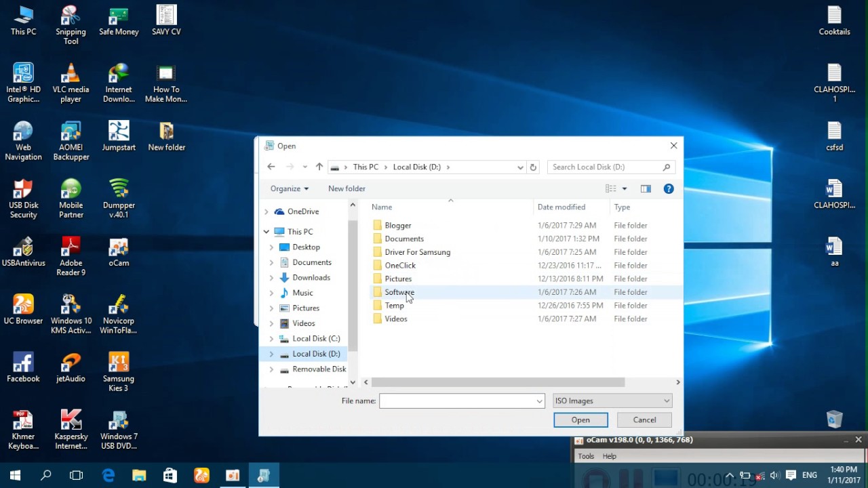Select the Cooktails file on desktop
Screen dimensions: 868x488
coord(834,20)
